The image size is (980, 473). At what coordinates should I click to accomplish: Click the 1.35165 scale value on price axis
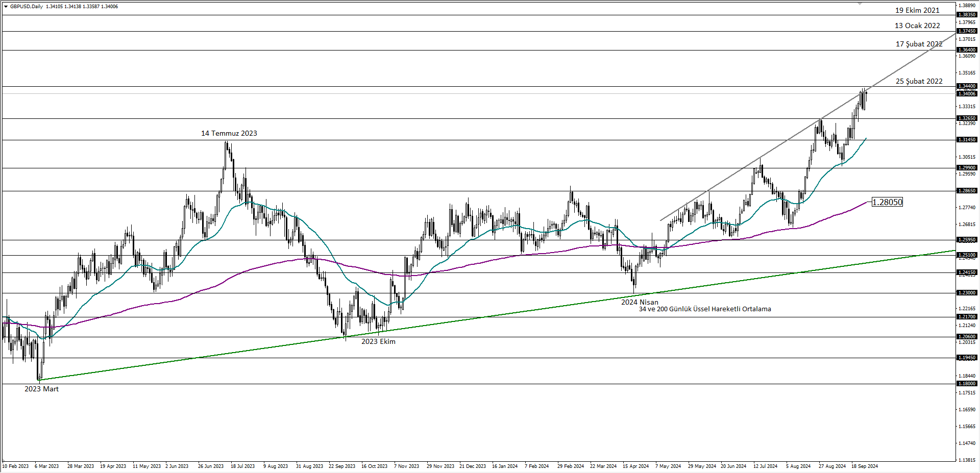[x=968, y=73]
